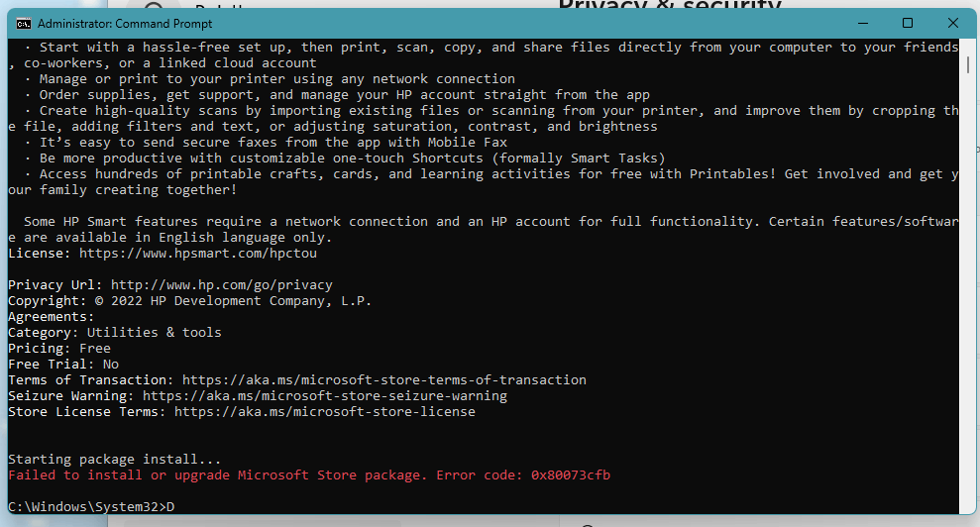980x527 pixels.
Task: Focus the Privacy & security window behind
Action: coord(670,4)
